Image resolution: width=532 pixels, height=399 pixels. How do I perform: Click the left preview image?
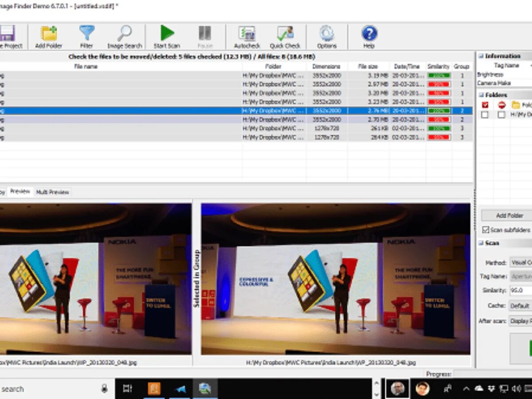point(95,279)
